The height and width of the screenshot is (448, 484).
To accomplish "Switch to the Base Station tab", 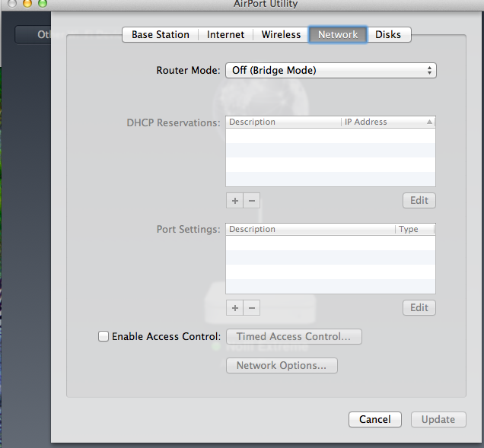I will 161,34.
